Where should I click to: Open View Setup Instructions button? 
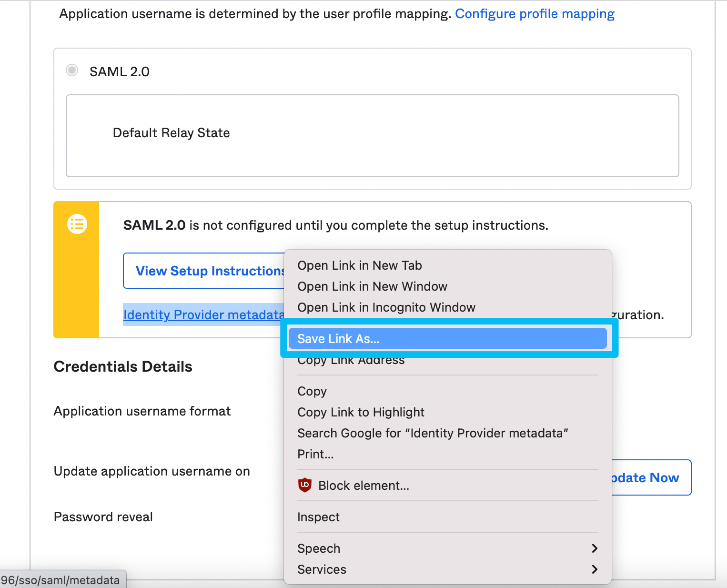(x=204, y=271)
